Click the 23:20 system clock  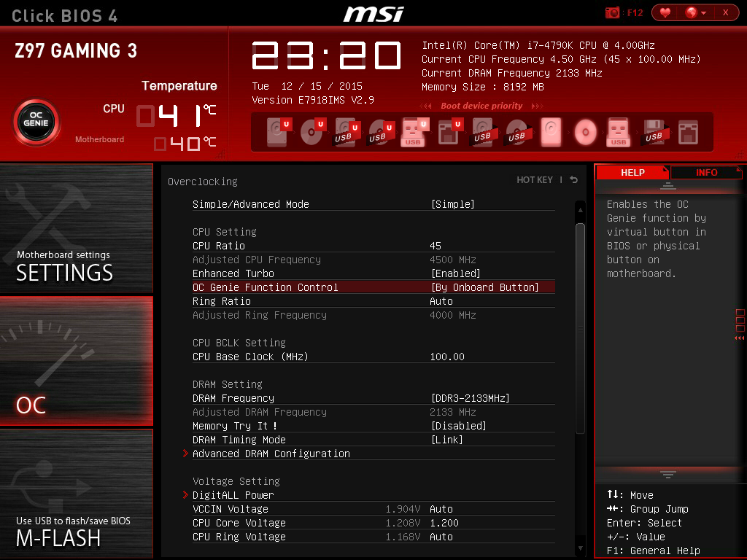tap(326, 55)
